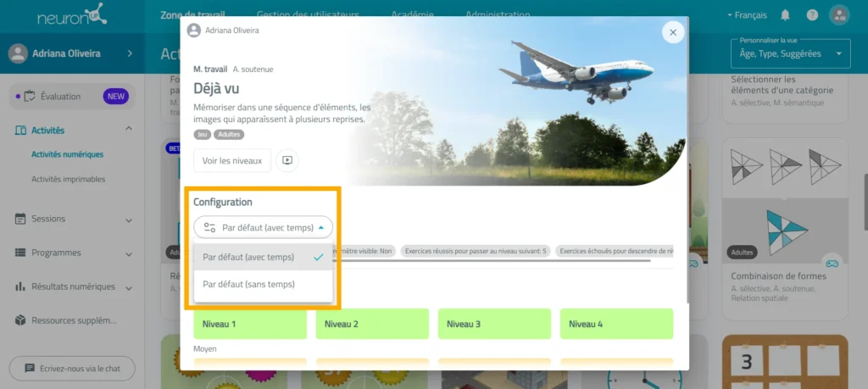The width and height of the screenshot is (868, 389).
Task: Select Niveau 1
Action: pos(250,324)
